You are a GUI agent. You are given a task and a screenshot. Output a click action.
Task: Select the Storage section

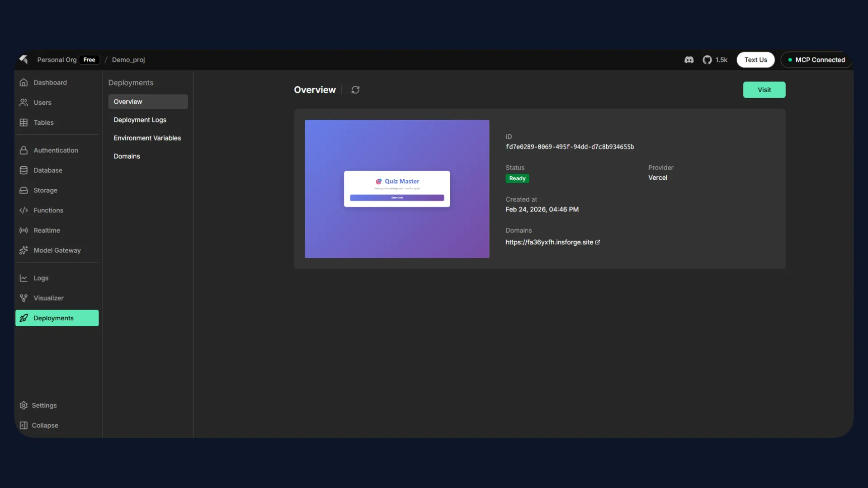46,190
